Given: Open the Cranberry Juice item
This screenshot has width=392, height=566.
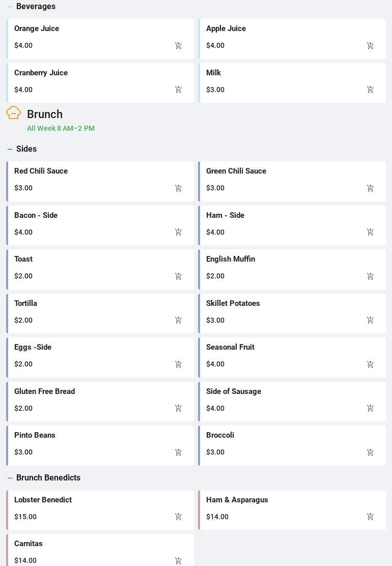Looking at the screenshot, I should [x=41, y=73].
